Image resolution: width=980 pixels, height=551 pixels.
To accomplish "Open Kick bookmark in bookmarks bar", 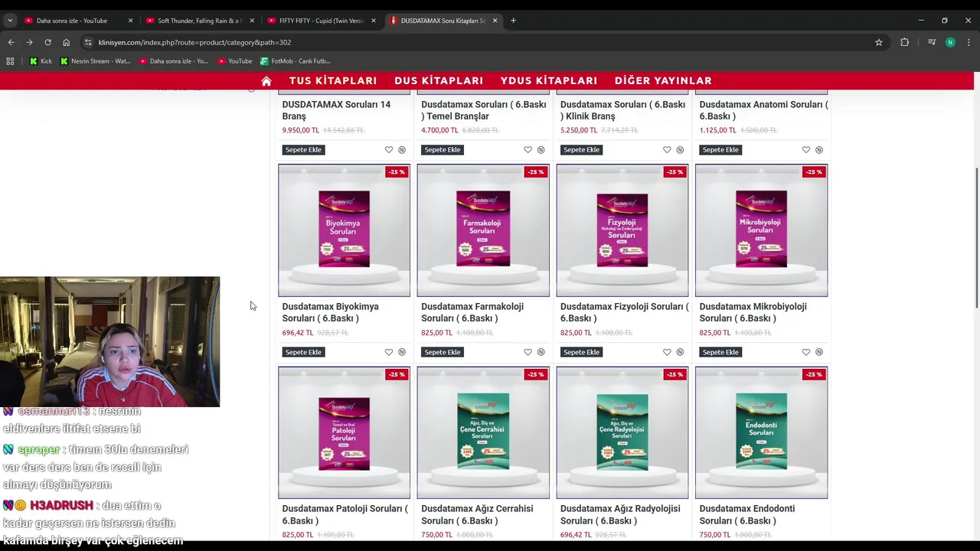I will [x=41, y=61].
